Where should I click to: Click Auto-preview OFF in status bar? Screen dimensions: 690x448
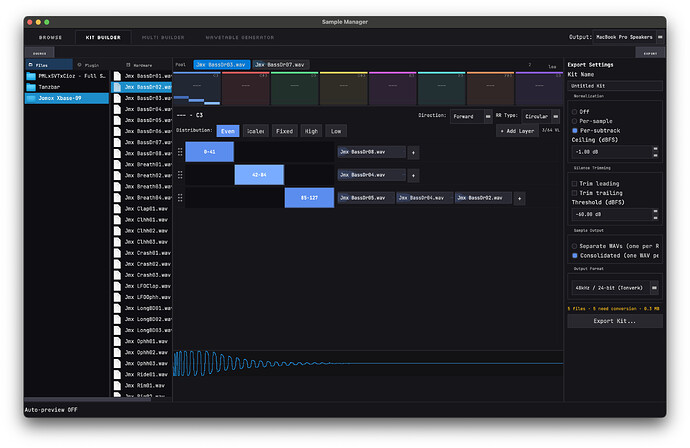coord(51,410)
